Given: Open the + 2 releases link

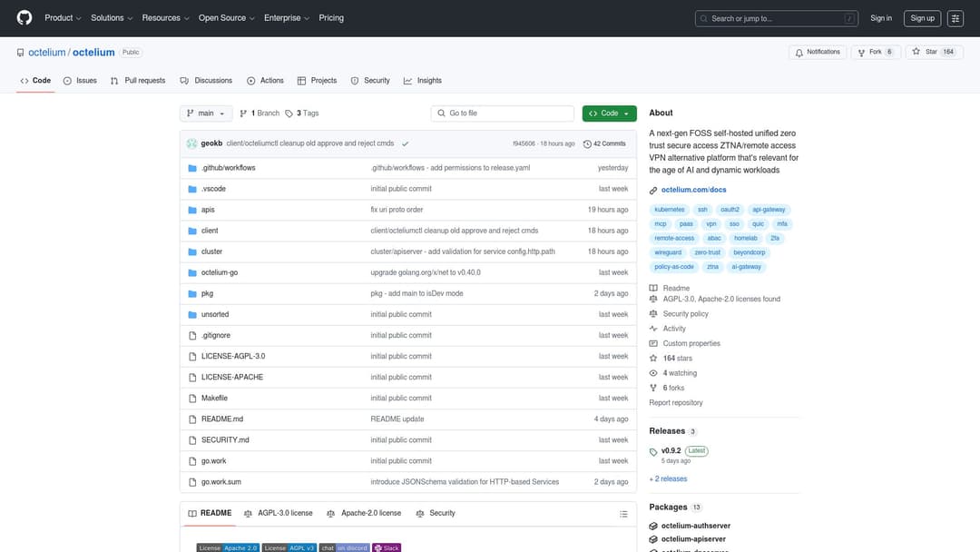Looking at the screenshot, I should 668,478.
